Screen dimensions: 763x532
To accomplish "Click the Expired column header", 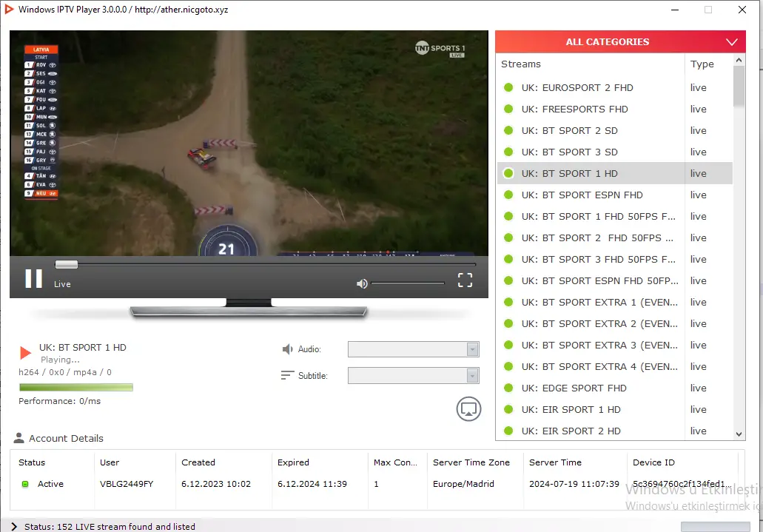I will pos(320,462).
